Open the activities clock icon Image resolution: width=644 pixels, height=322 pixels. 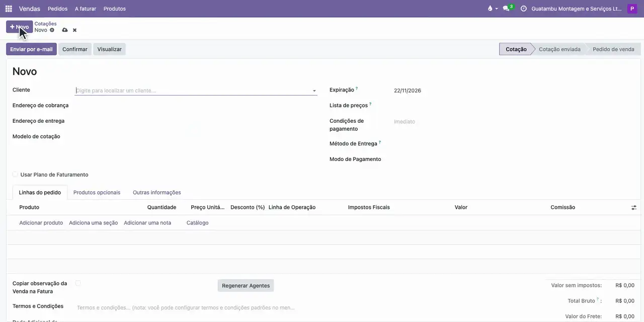(524, 9)
